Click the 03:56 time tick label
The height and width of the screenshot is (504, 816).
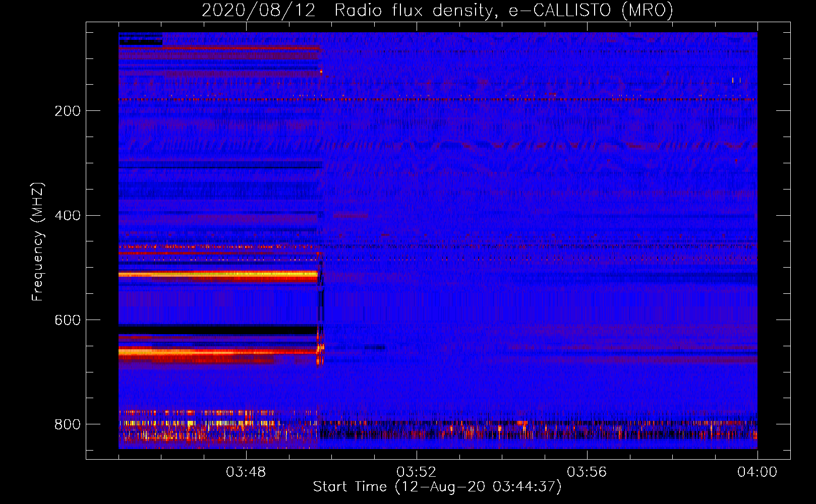(x=587, y=472)
